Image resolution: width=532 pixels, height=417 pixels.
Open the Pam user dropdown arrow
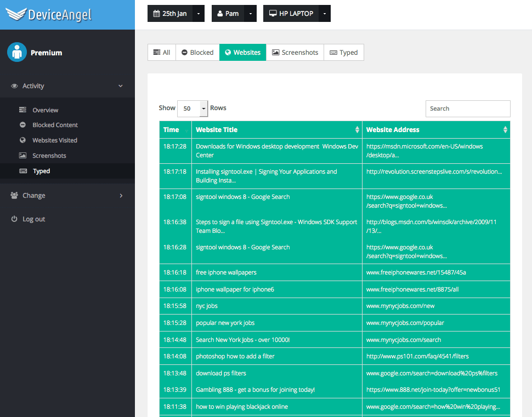[251, 14]
